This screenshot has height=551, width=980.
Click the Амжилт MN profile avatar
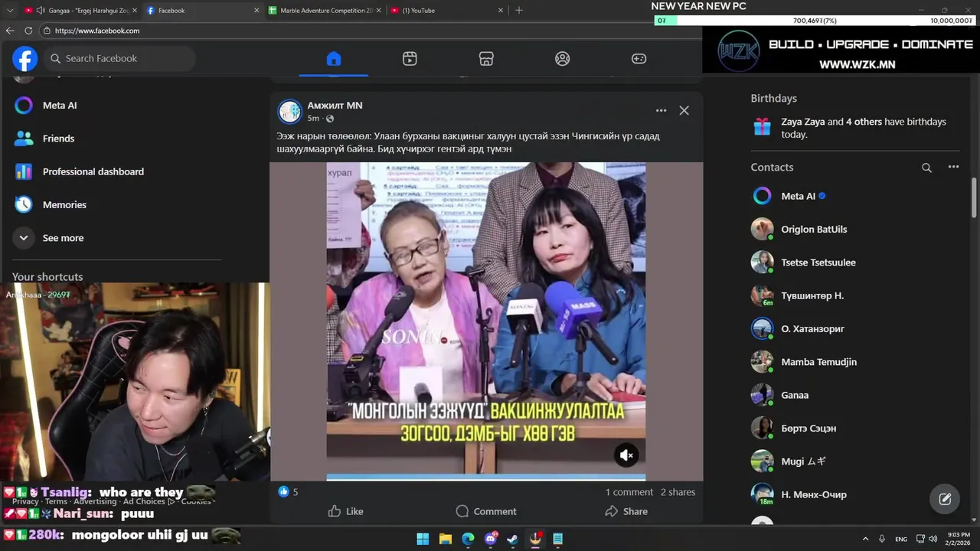coord(289,112)
